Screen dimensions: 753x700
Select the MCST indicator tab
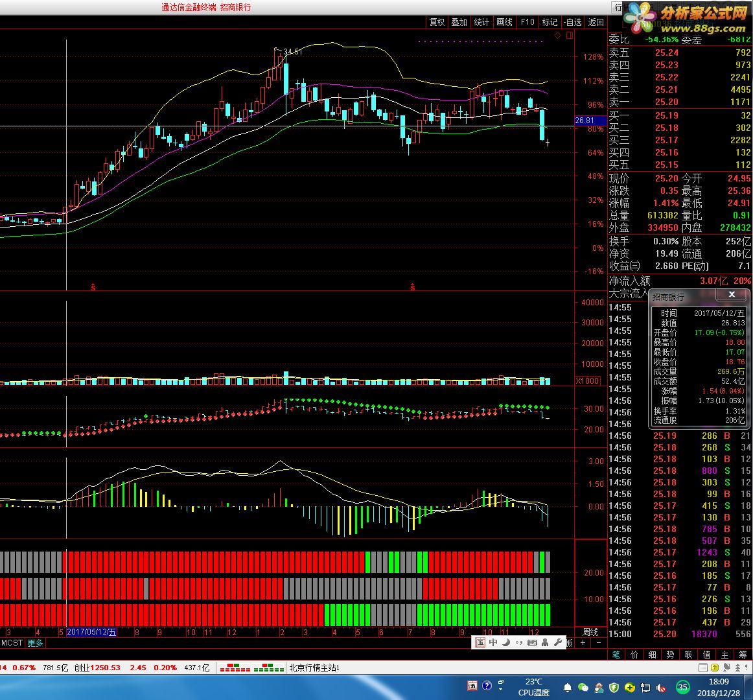click(12, 643)
